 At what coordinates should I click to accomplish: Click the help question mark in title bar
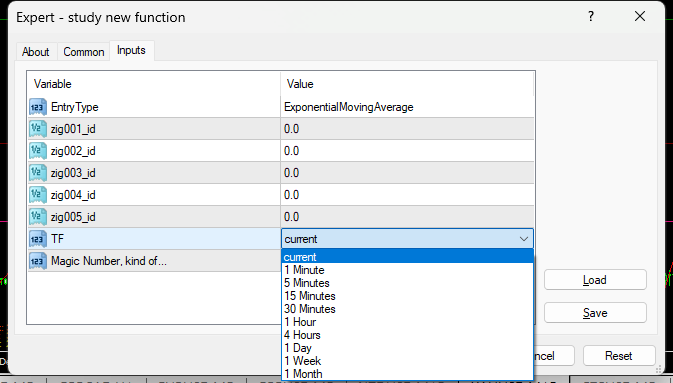[591, 17]
